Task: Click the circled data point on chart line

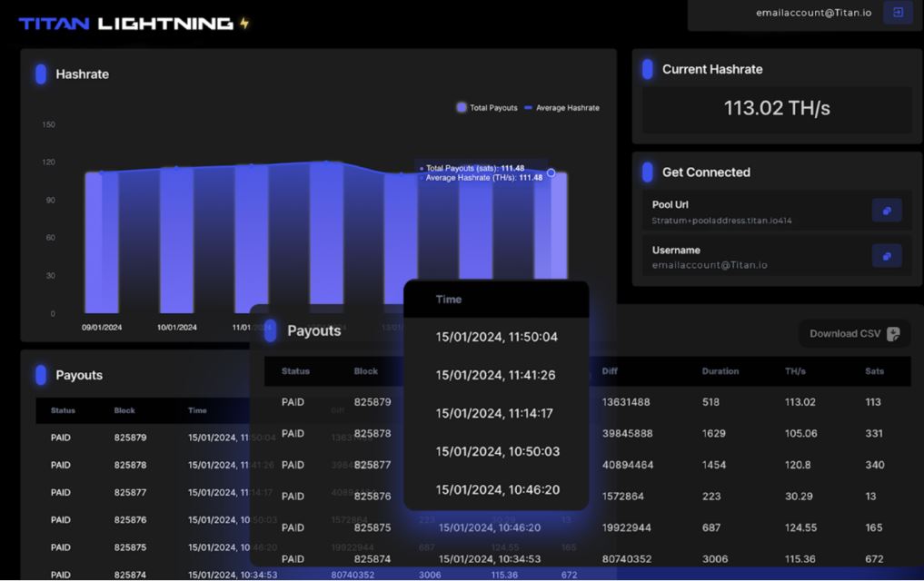Action: point(551,173)
